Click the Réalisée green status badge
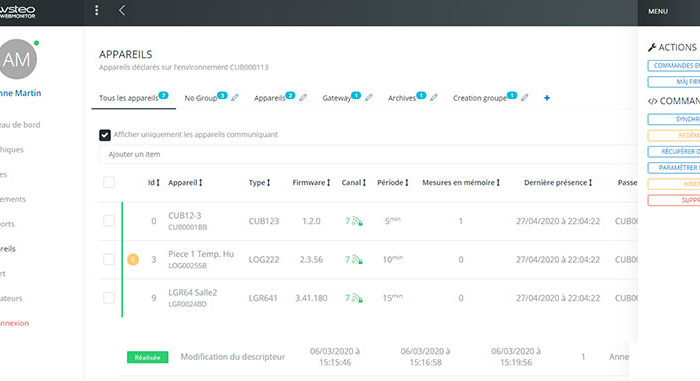Viewport: 700px width, 381px height. pos(147,357)
